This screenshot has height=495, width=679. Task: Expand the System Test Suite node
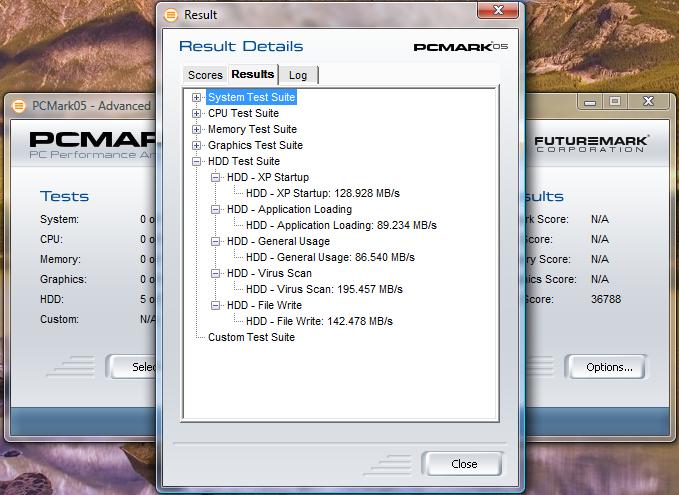pos(196,97)
